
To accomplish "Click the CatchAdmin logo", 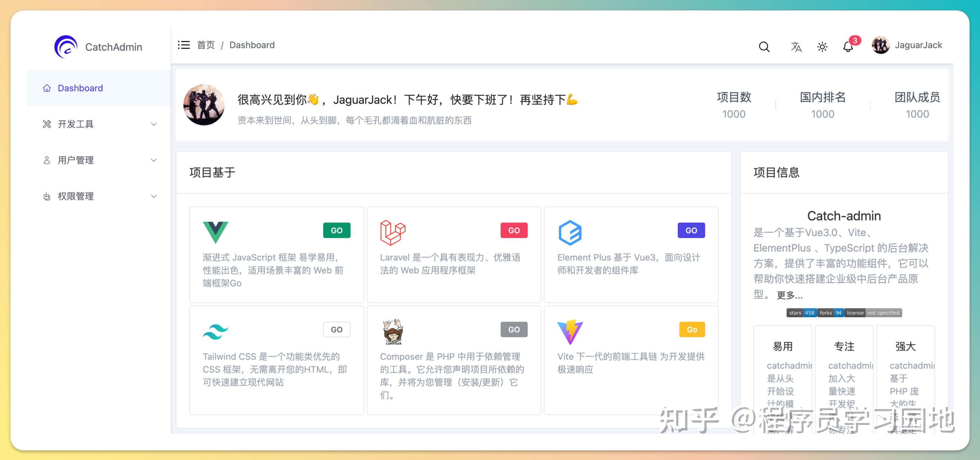I will pyautogui.click(x=67, y=46).
